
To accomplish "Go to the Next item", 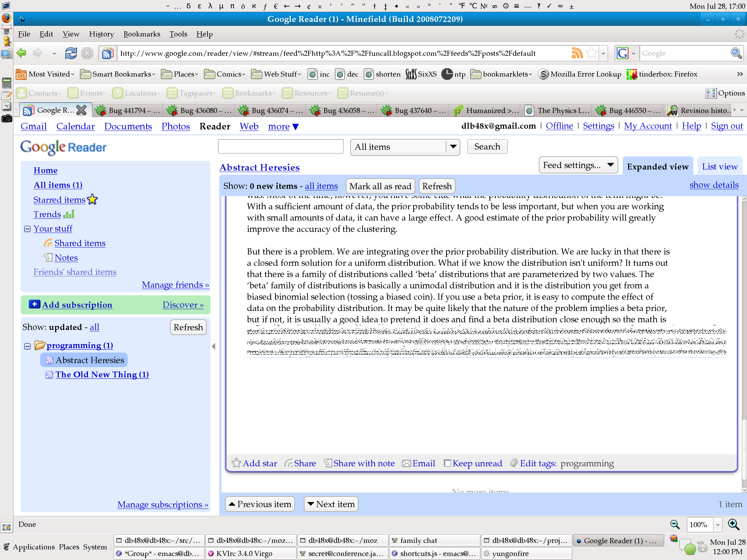I will (331, 504).
